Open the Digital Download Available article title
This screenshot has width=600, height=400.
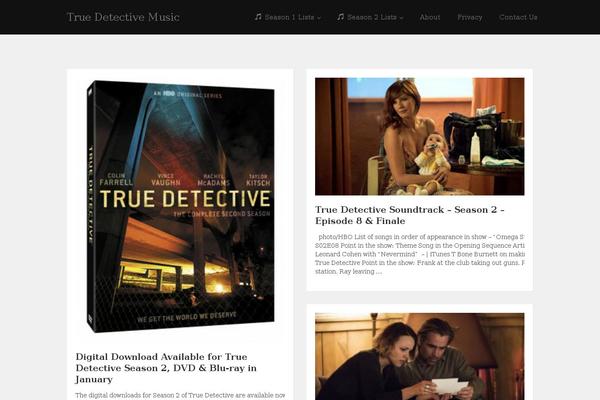pyautogui.click(x=166, y=368)
